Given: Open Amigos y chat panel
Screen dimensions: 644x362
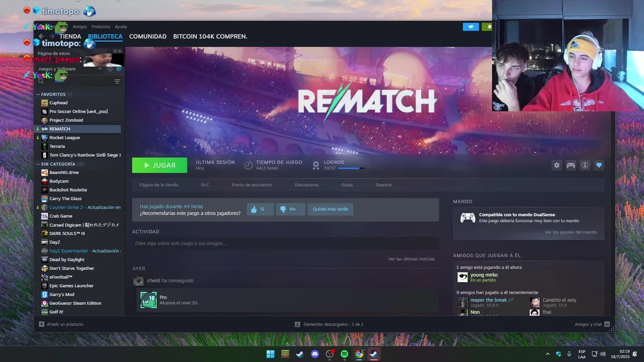Looking at the screenshot, I should pos(592,324).
